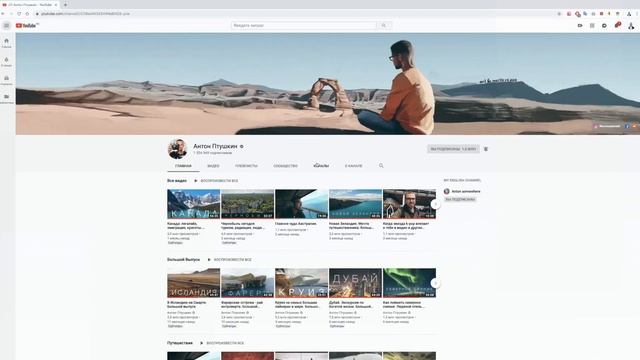Open the ДУБАЙ video thumbnail
640x360 pixels.
point(355,283)
